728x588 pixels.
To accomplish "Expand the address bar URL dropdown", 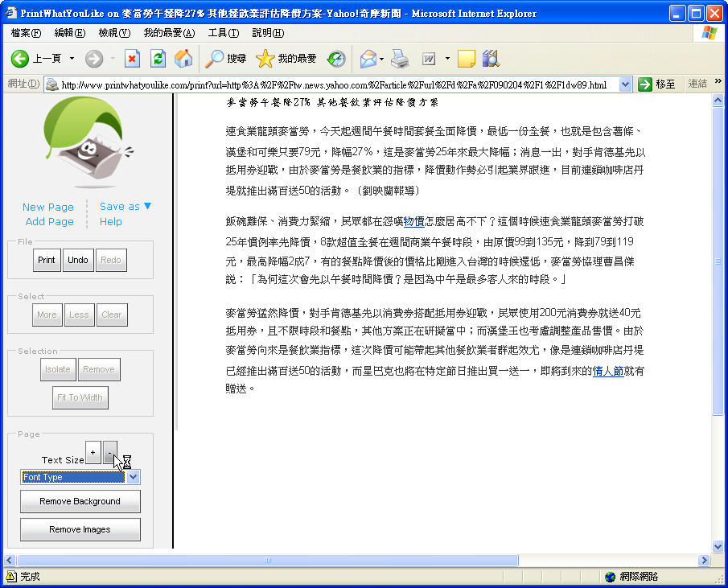I will click(625, 84).
